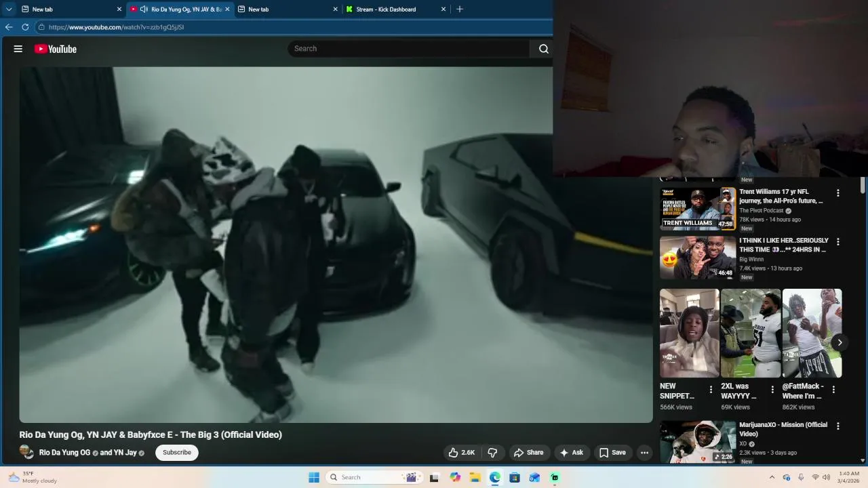Close the Stream - Kick Dashboard tab
This screenshot has height=488, width=868.
443,9
